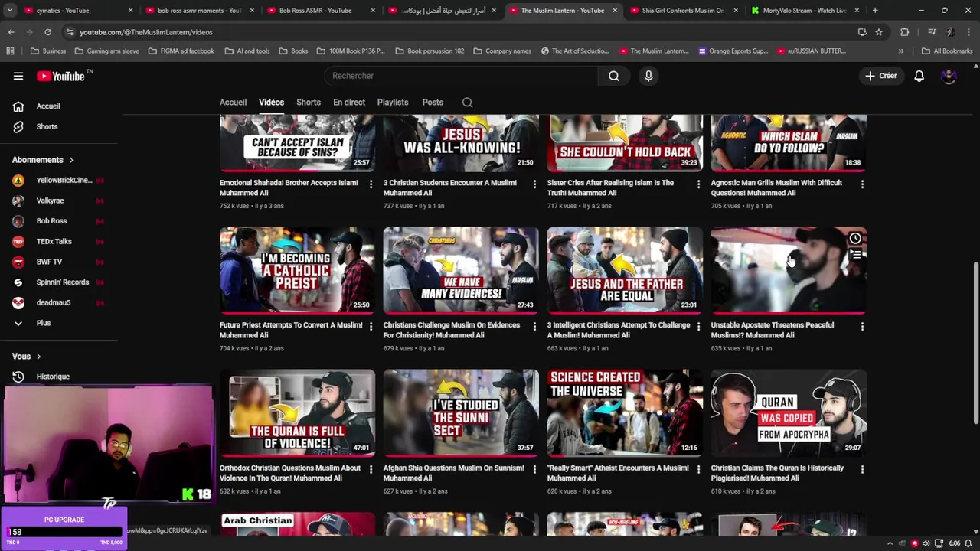The image size is (980, 551).
Task: Click the search magnifier button
Action: (x=614, y=76)
